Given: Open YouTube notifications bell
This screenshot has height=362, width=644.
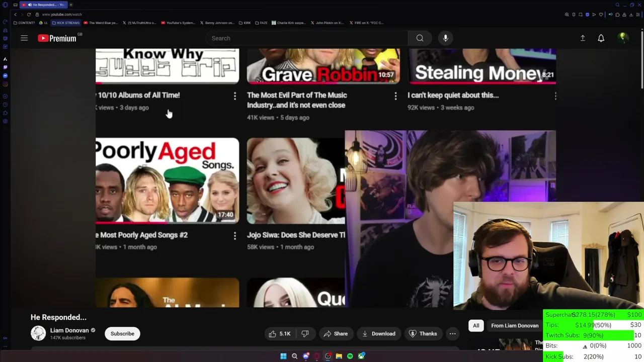Looking at the screenshot, I should [x=601, y=38].
